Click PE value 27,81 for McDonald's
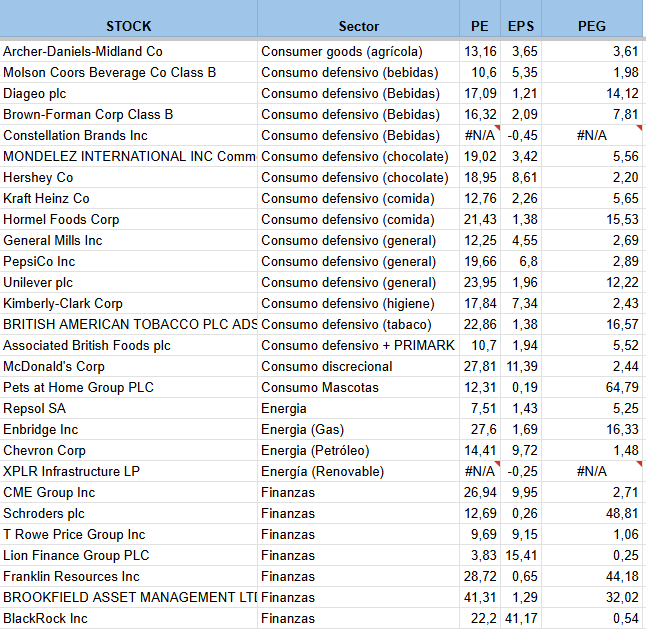 [480, 367]
